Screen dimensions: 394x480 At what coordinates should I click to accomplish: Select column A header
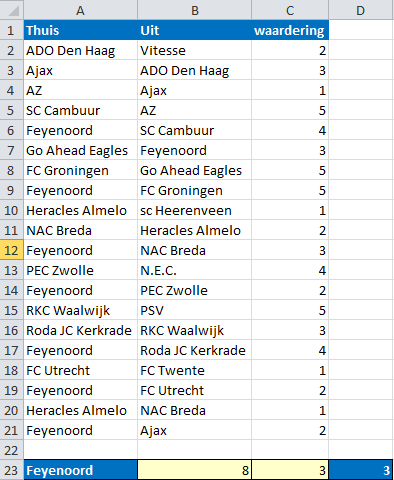tap(80, 10)
